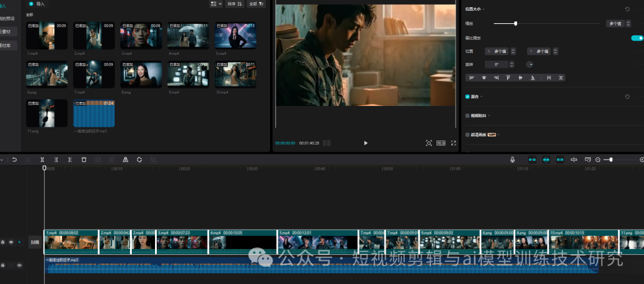Align selection horizontal center
Screen dimensions: 644x284
(484, 77)
